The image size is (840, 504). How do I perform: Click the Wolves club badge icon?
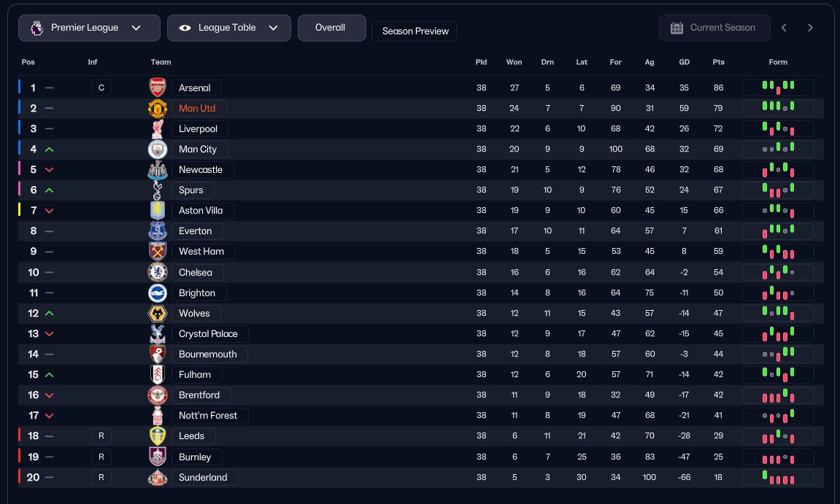tap(158, 314)
